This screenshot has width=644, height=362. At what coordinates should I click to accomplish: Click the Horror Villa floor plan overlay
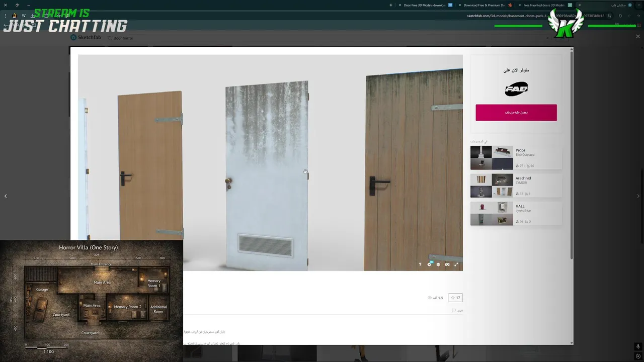(92, 301)
